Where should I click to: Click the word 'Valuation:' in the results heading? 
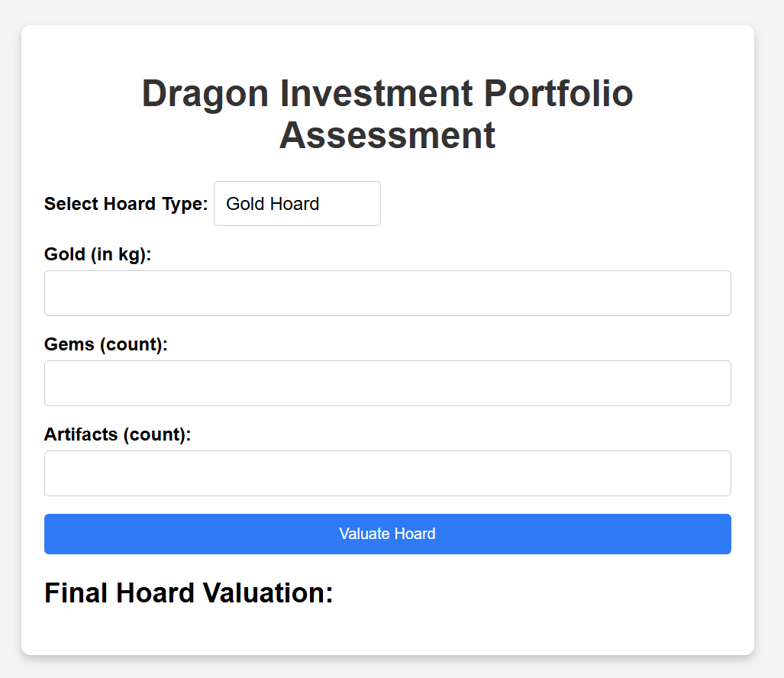click(x=267, y=593)
